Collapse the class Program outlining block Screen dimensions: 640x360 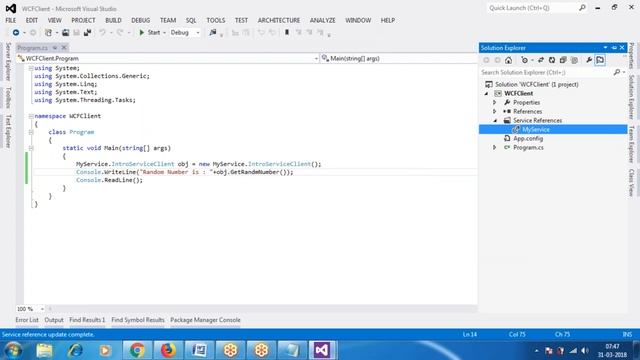point(31,132)
